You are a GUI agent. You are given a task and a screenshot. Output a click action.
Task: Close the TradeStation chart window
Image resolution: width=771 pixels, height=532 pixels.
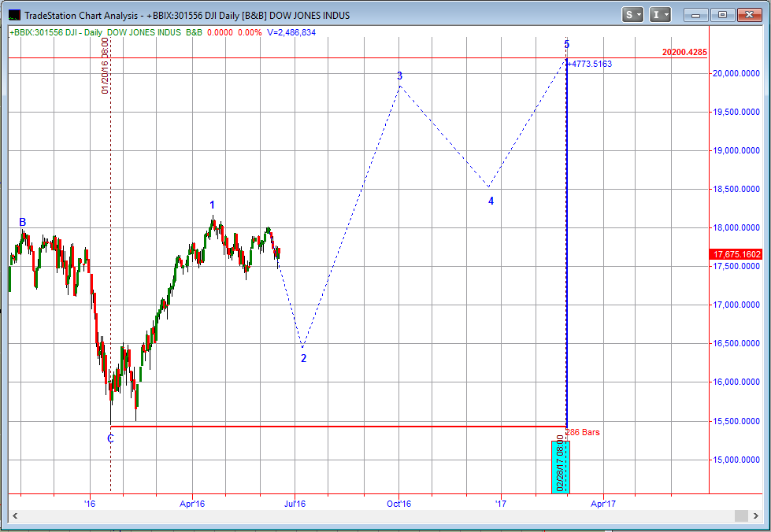tap(749, 15)
